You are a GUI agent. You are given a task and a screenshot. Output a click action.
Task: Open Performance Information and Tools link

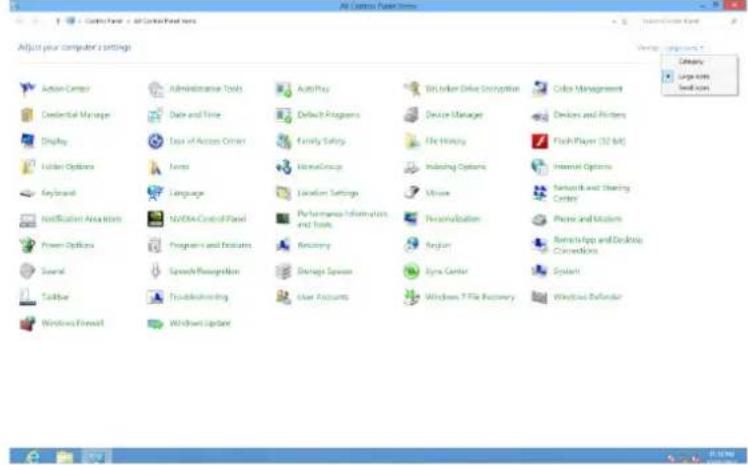pos(342,219)
